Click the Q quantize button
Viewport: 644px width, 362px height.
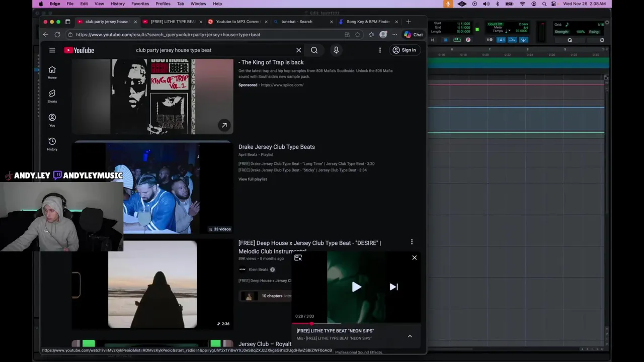(x=570, y=40)
